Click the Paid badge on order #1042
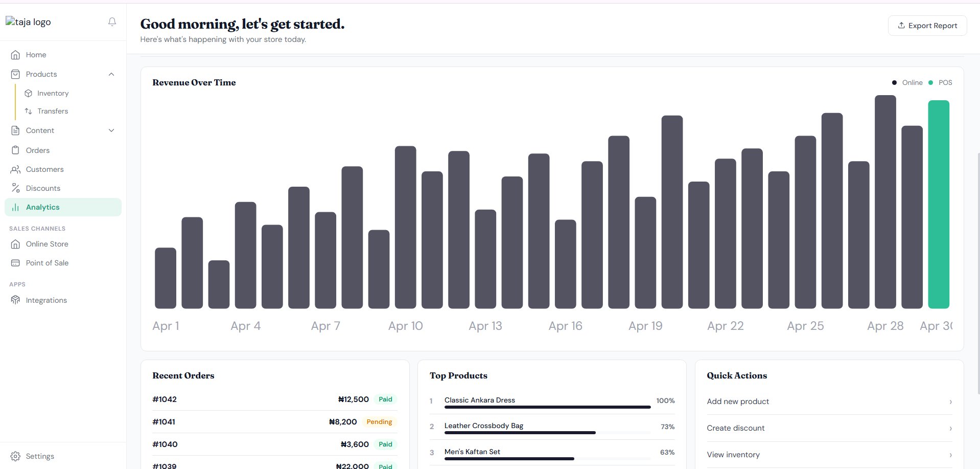The image size is (980, 469). (x=385, y=399)
